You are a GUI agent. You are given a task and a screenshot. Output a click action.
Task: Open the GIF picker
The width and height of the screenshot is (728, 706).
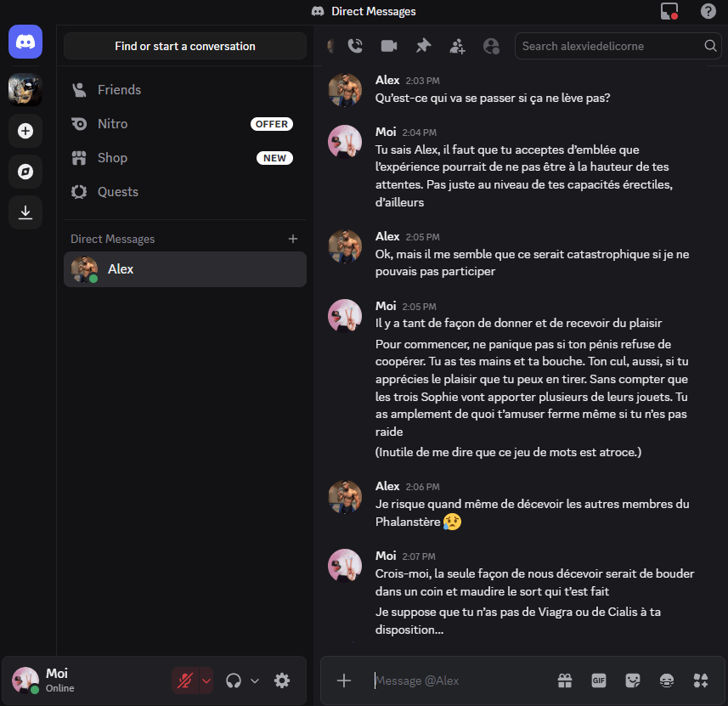click(599, 681)
